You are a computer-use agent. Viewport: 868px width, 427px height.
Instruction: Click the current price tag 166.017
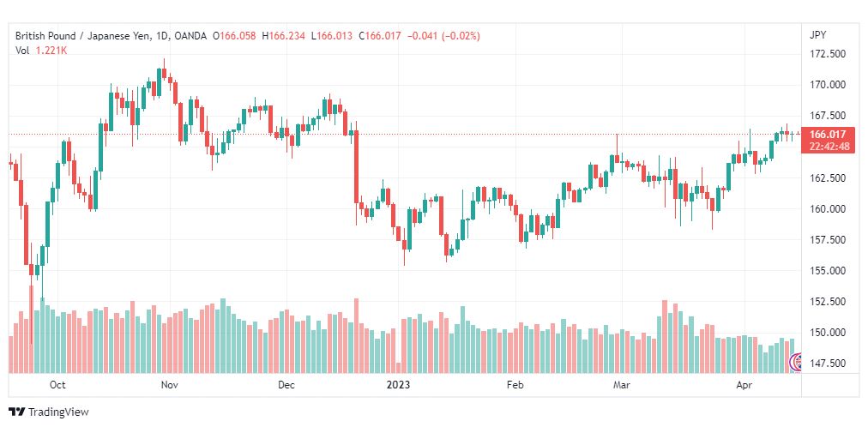coord(827,135)
